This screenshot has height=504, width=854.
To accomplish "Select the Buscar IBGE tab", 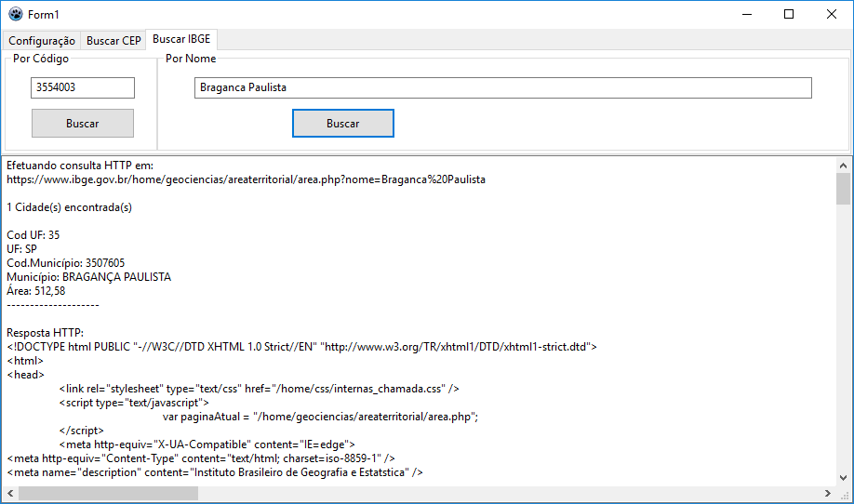I will click(181, 39).
